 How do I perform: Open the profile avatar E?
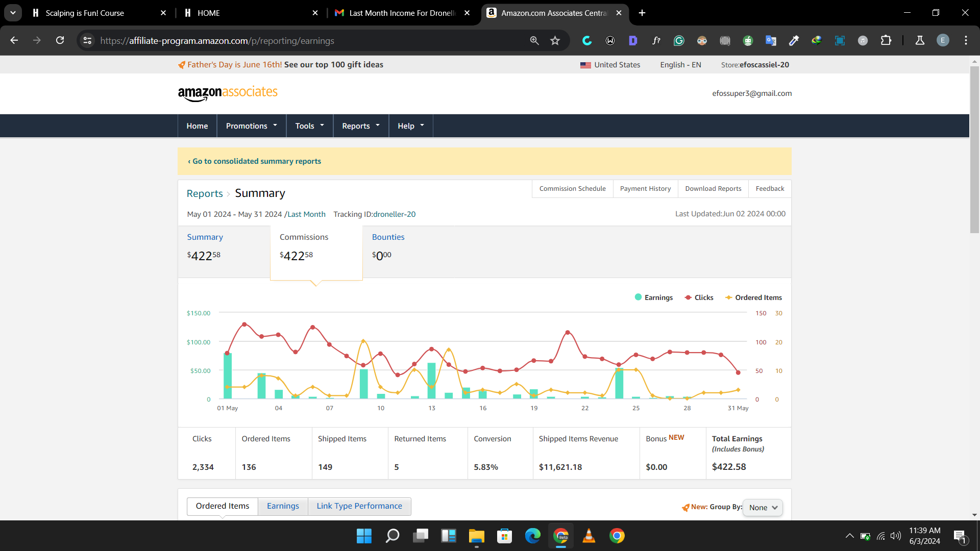click(x=943, y=40)
